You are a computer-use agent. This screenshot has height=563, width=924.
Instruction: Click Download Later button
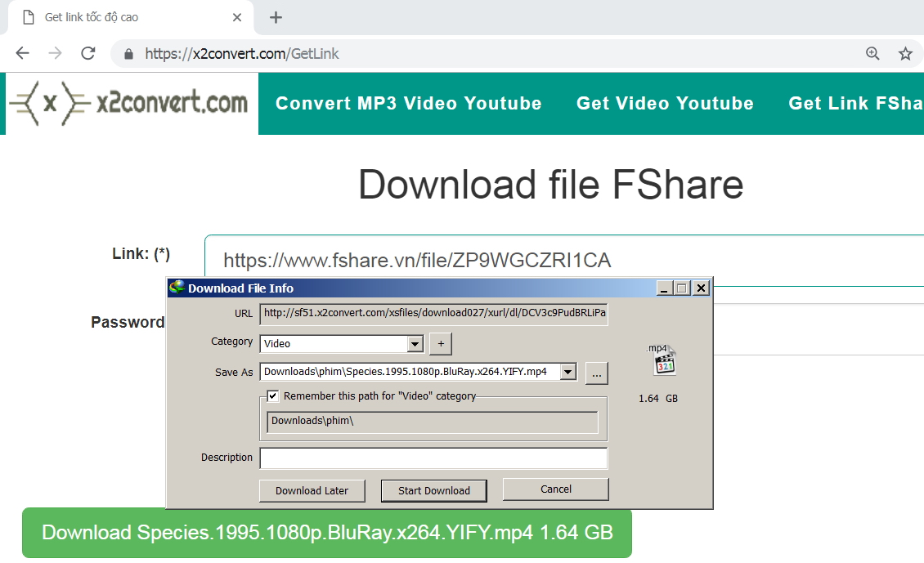tap(312, 490)
